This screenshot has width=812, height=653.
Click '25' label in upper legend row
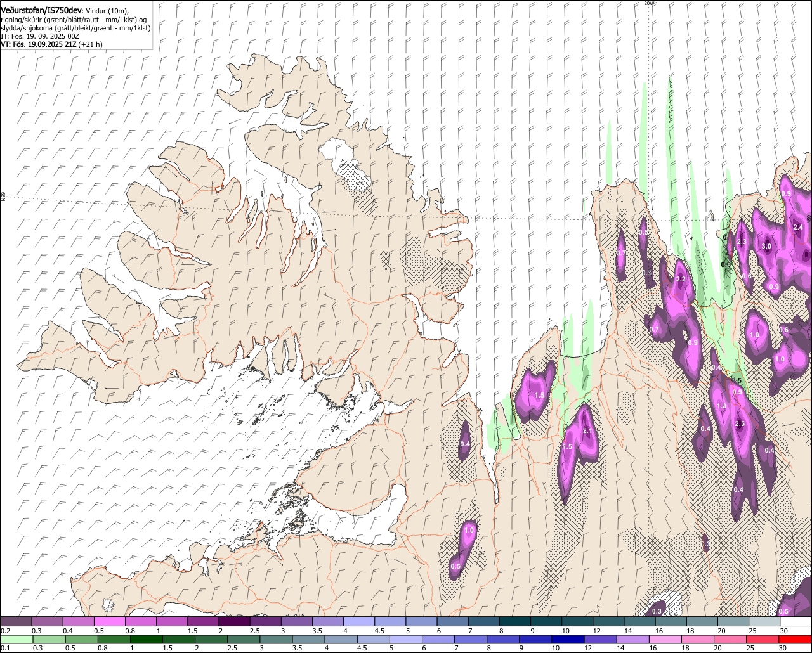point(753,631)
